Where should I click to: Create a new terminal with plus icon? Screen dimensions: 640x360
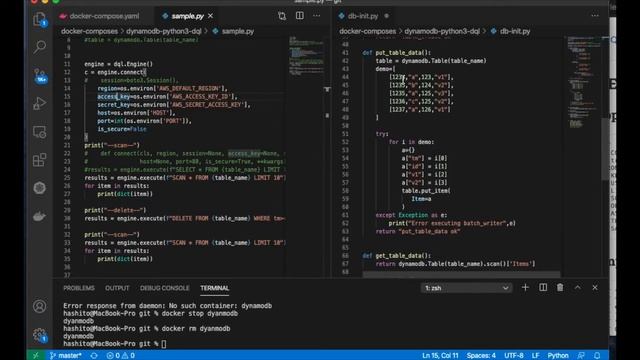[525, 287]
